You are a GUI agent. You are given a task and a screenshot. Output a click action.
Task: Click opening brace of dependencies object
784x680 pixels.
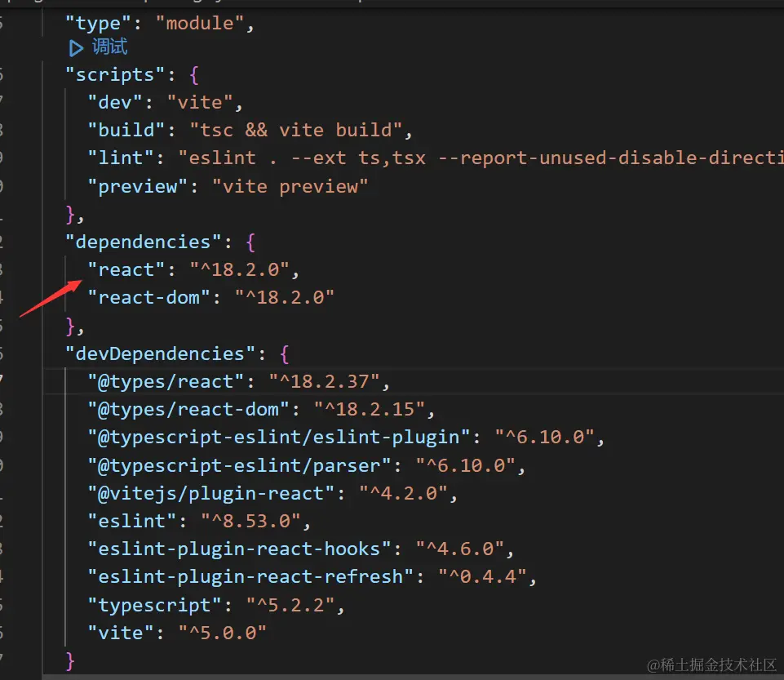pos(250,242)
